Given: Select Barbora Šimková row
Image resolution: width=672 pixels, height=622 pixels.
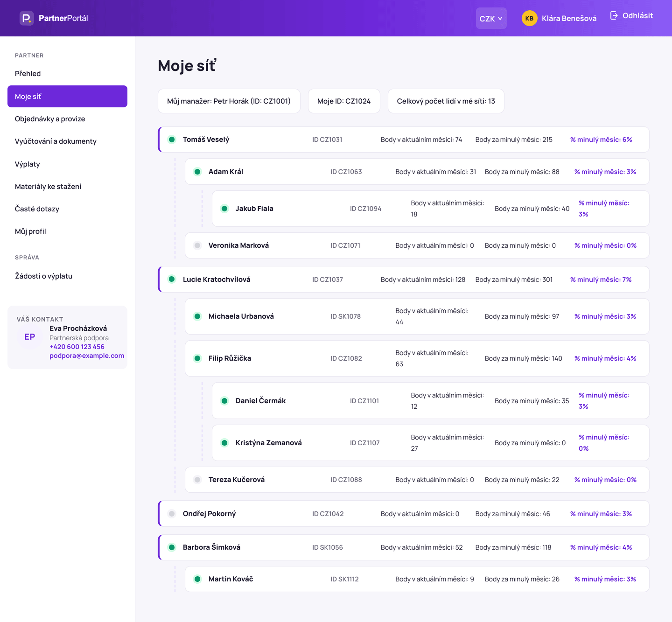Looking at the screenshot, I should (404, 547).
